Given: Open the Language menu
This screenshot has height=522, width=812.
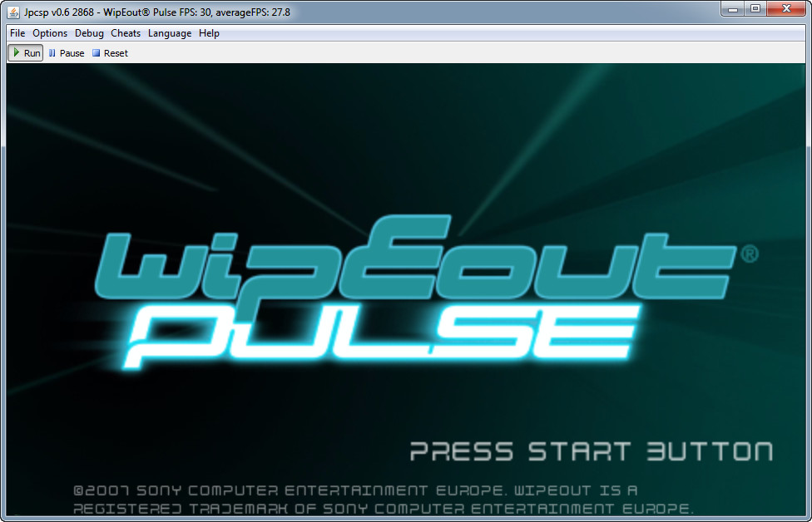Looking at the screenshot, I should pos(170,33).
